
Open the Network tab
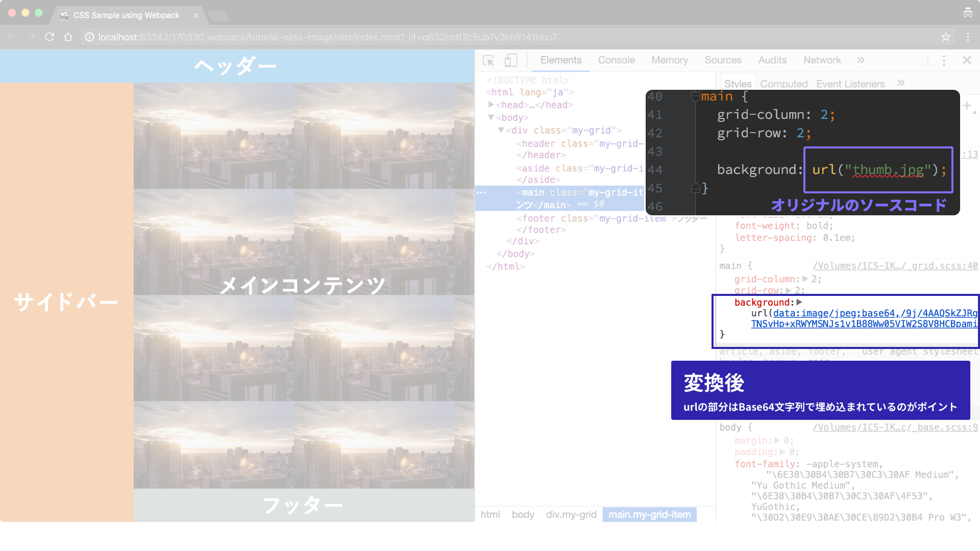822,60
